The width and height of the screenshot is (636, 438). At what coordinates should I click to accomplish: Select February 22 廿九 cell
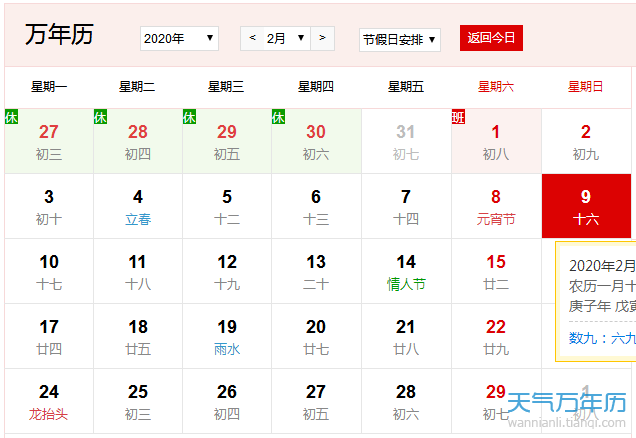[496, 336]
